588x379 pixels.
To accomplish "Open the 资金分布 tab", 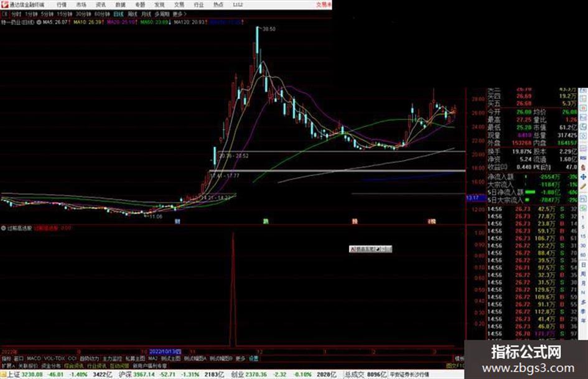I will (x=51, y=365).
